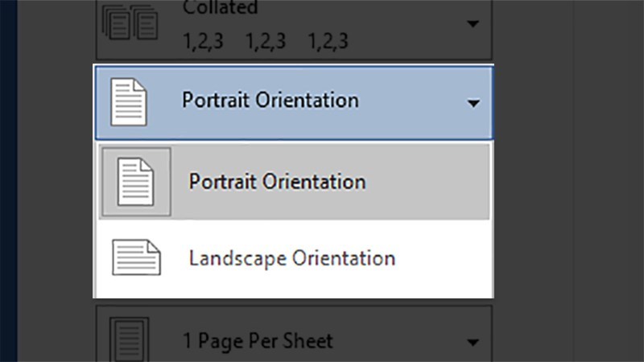The height and width of the screenshot is (362, 644).
Task: Choose Landscape Orientation from the list
Action: click(x=291, y=258)
